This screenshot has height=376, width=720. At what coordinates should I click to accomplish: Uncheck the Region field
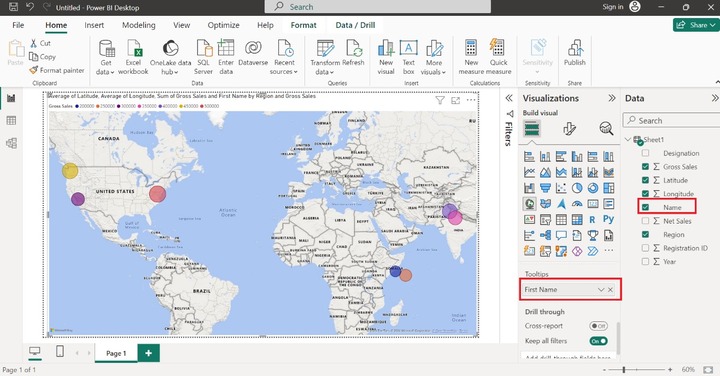(645, 235)
